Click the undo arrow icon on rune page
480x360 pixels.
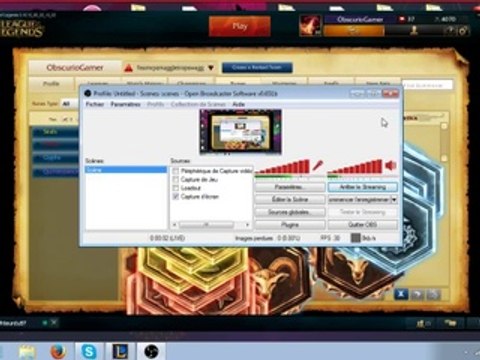(417, 294)
